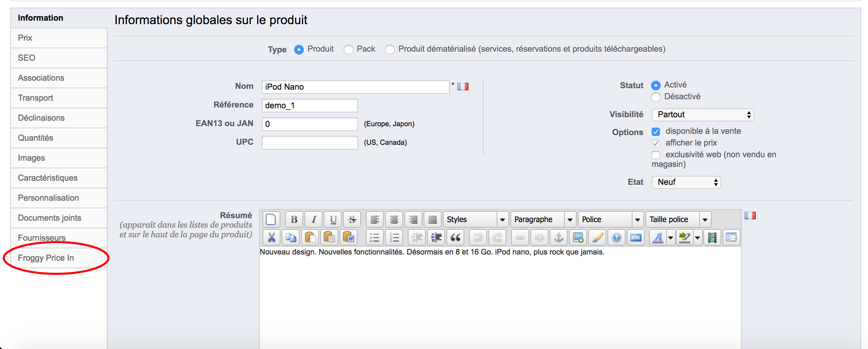
Task: Insert a blockquote
Action: tap(455, 237)
